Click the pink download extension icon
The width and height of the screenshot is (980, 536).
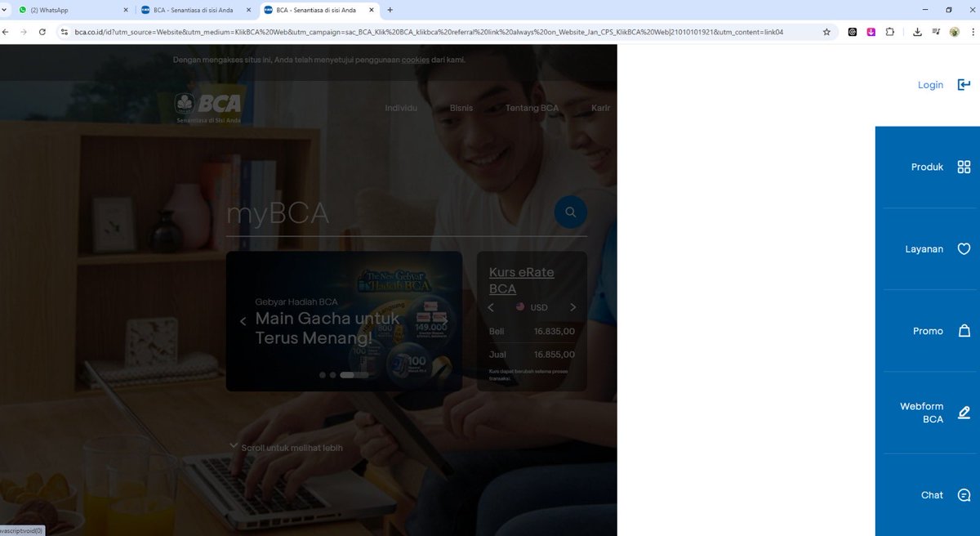[871, 32]
